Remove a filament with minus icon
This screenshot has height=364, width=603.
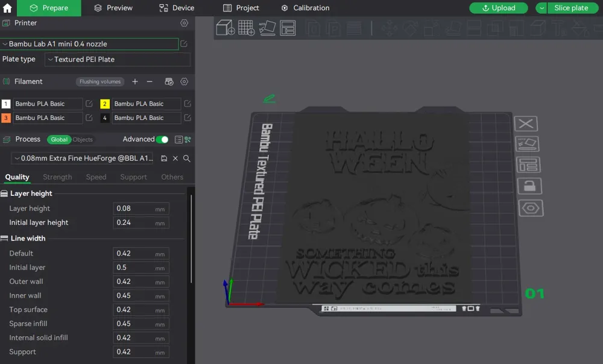coord(150,81)
